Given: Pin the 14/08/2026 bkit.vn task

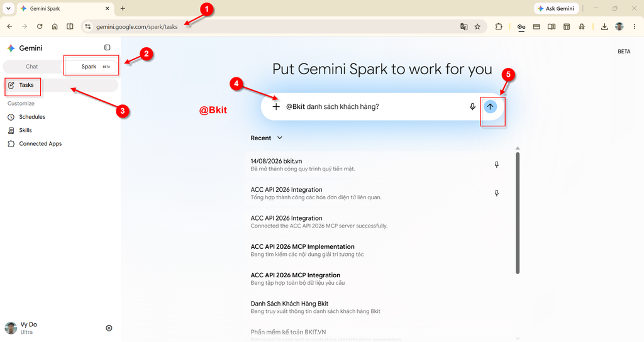Looking at the screenshot, I should 497,165.
